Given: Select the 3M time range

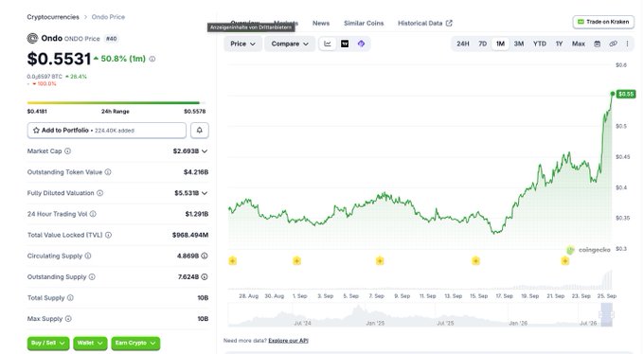Looking at the screenshot, I should pos(519,44).
